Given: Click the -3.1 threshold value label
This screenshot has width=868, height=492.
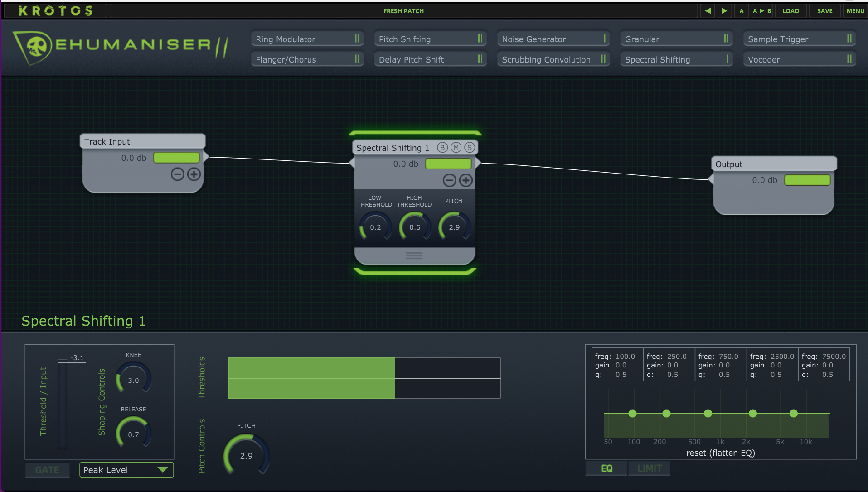Looking at the screenshot, I should 77,357.
